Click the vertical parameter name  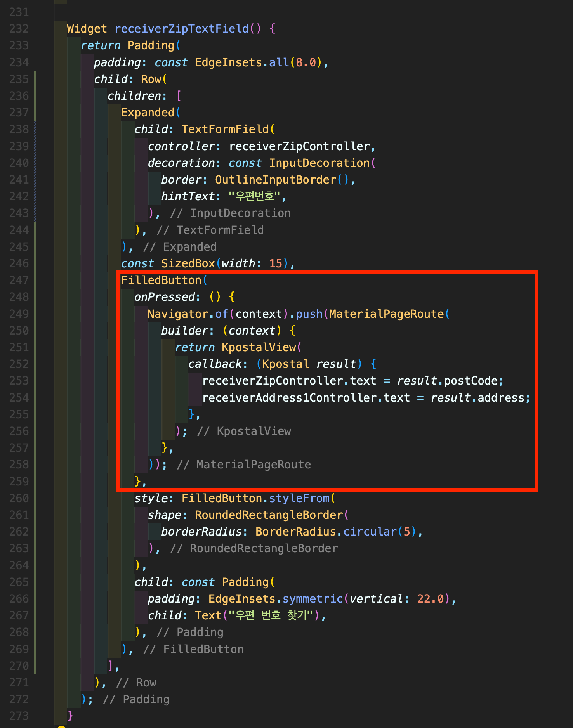pos(377,599)
